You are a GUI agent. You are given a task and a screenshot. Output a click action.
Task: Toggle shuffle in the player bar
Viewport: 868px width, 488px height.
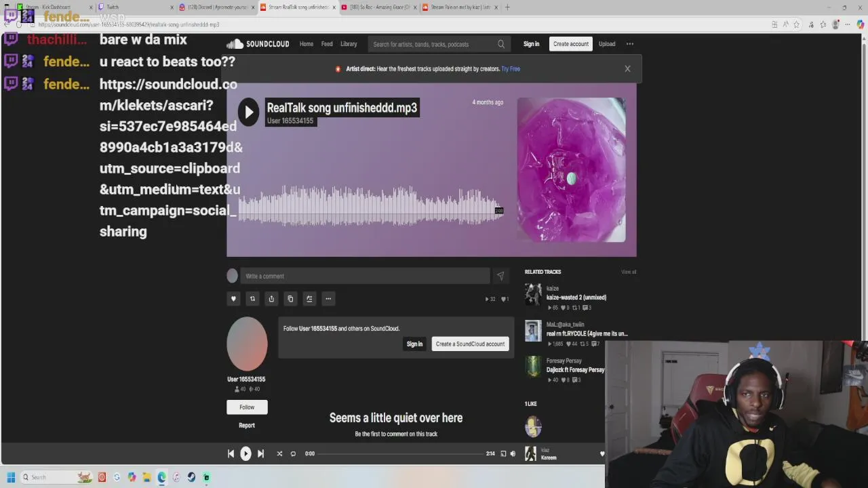(x=279, y=453)
